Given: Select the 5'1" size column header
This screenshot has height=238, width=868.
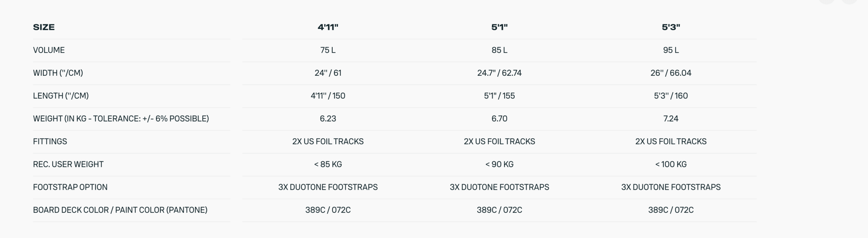Looking at the screenshot, I should (499, 27).
